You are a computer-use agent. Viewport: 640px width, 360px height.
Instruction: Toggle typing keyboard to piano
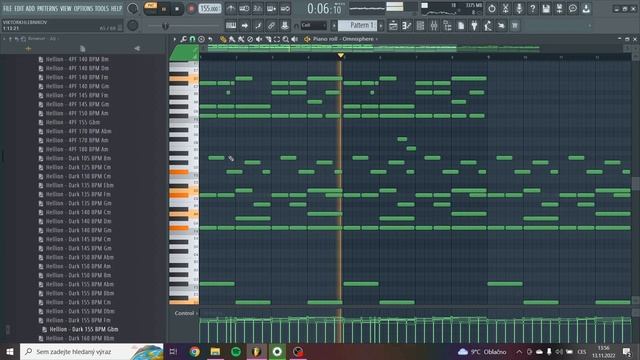click(231, 26)
